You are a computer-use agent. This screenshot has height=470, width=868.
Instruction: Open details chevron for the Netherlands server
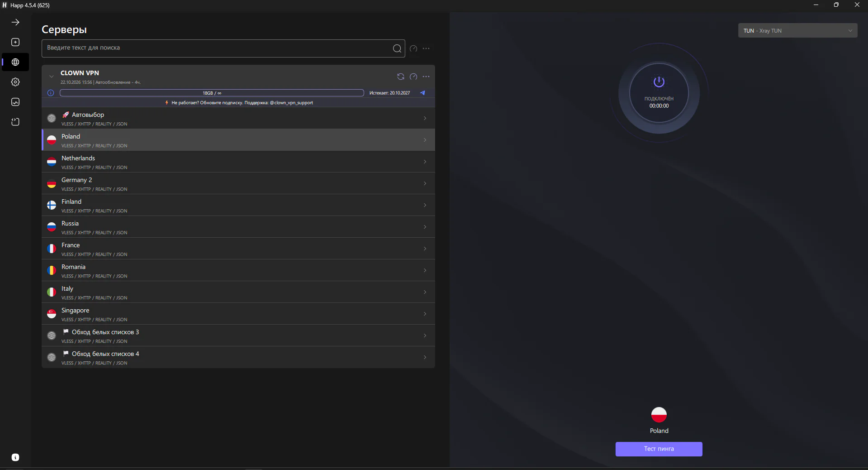tap(425, 162)
